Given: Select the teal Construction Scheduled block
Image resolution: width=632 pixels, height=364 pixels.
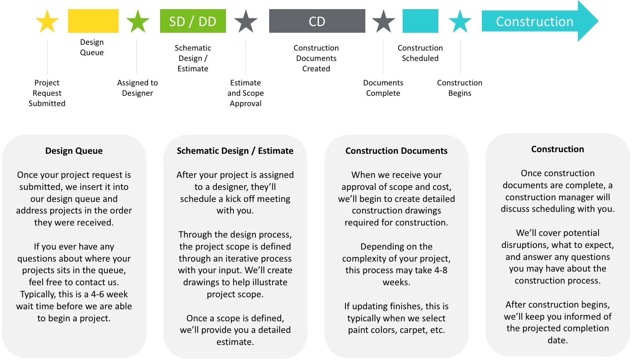Looking at the screenshot, I should pos(420,21).
